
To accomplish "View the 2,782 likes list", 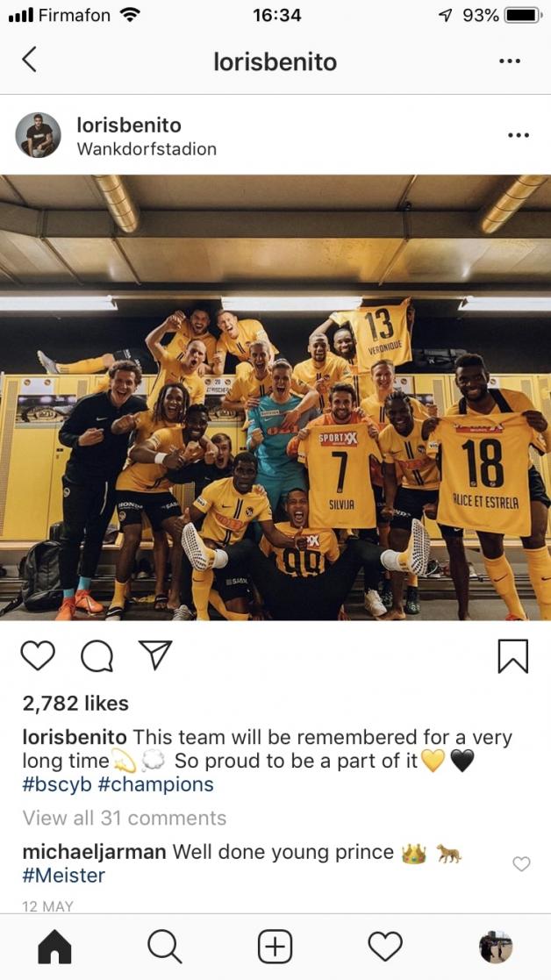I will (x=75, y=703).
